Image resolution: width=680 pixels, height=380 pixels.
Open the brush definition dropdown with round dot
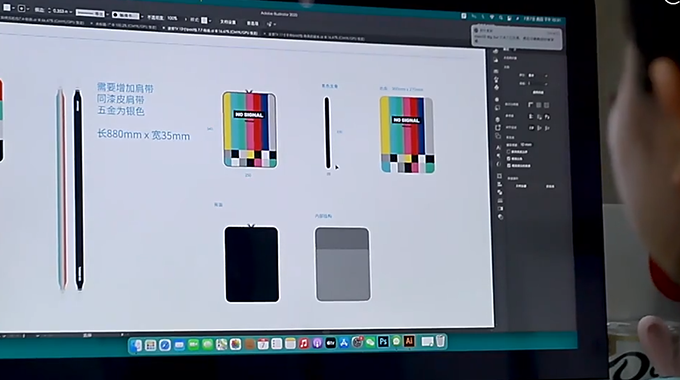point(126,16)
